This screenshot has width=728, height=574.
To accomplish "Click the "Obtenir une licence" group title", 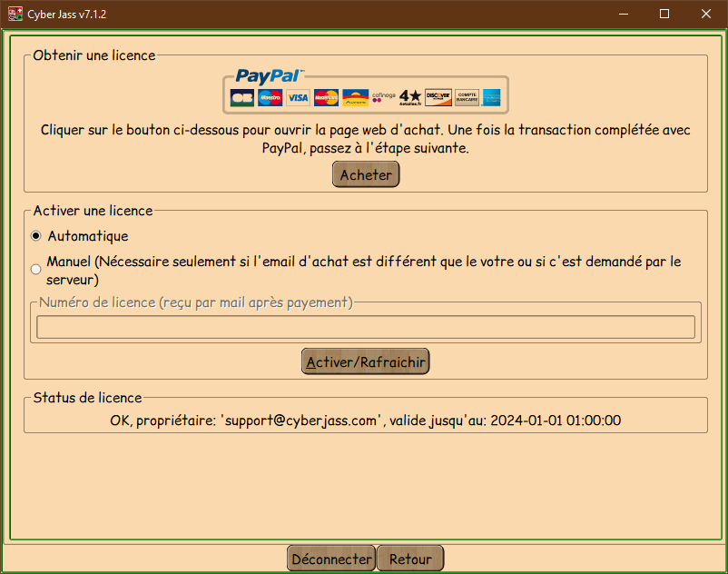I will 94,55.
